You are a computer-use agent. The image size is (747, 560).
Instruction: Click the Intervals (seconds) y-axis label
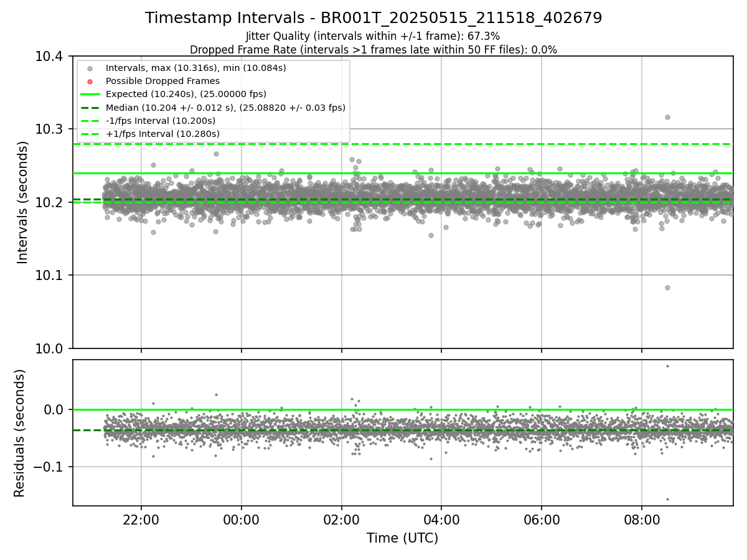tap(23, 202)
